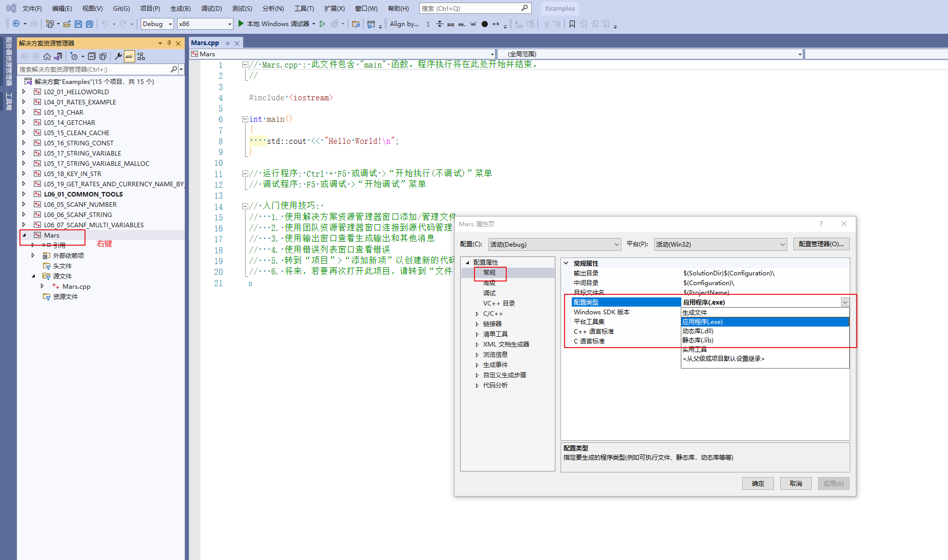Activate Hot Reload flame icon in toolbar

[335, 24]
